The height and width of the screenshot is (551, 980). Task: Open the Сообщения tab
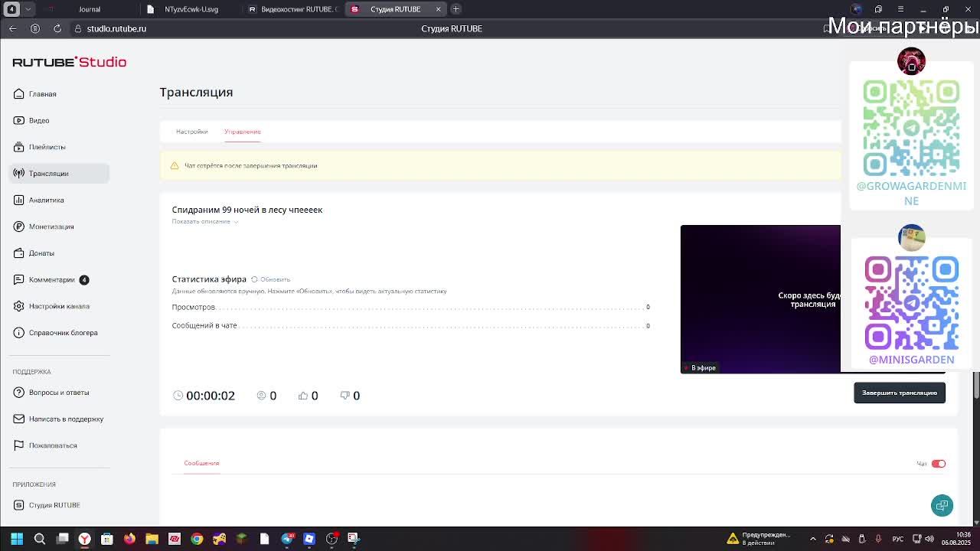pyautogui.click(x=201, y=463)
